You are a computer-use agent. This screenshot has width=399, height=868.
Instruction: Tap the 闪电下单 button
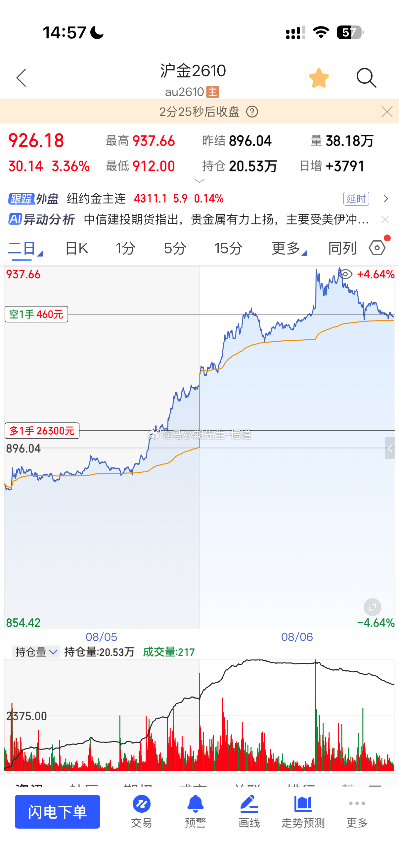click(57, 811)
